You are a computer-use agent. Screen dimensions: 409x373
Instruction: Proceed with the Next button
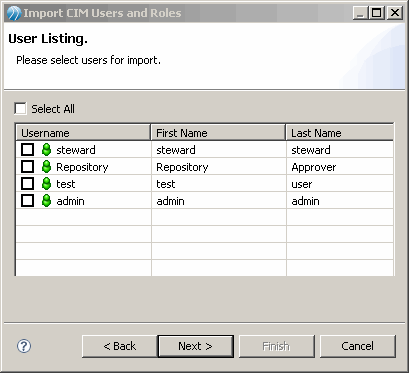(x=195, y=346)
